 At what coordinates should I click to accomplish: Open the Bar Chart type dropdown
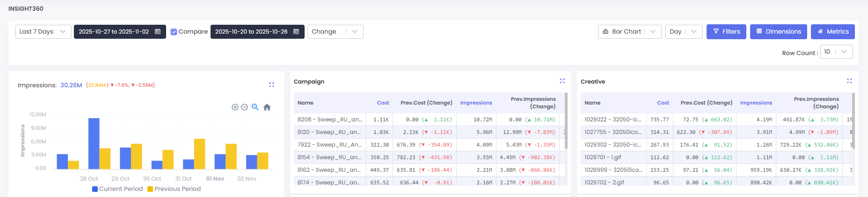coord(629,32)
